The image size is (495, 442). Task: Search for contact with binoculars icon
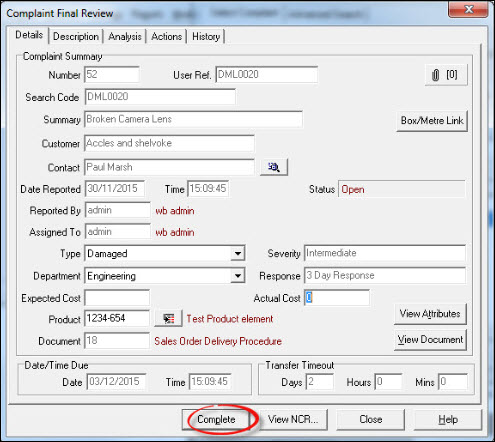[274, 167]
